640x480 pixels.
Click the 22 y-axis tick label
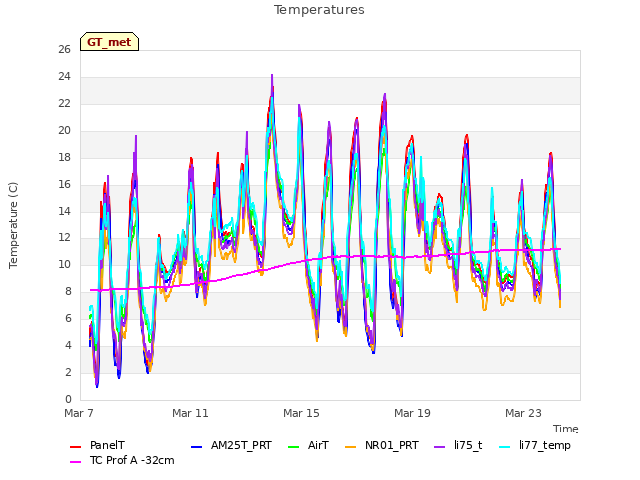click(64, 104)
